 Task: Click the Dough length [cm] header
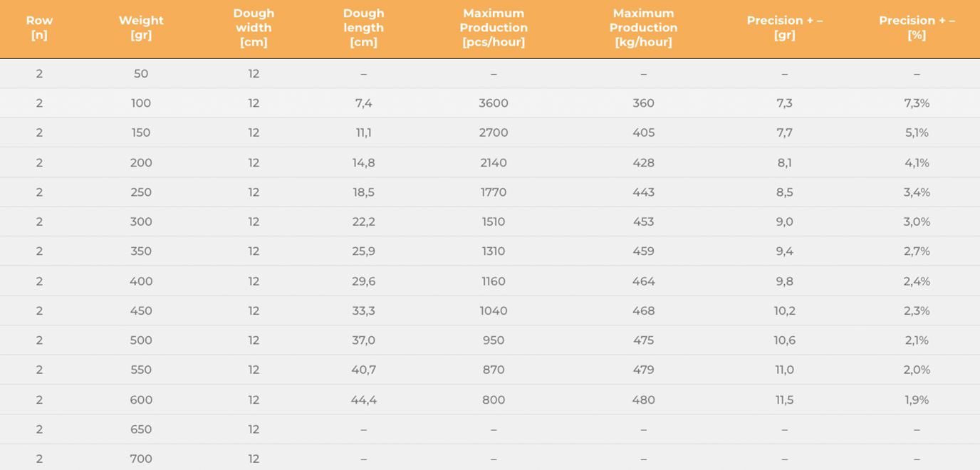click(363, 28)
